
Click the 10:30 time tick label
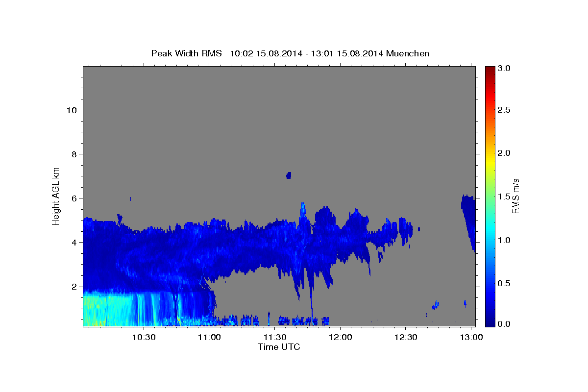144,337
